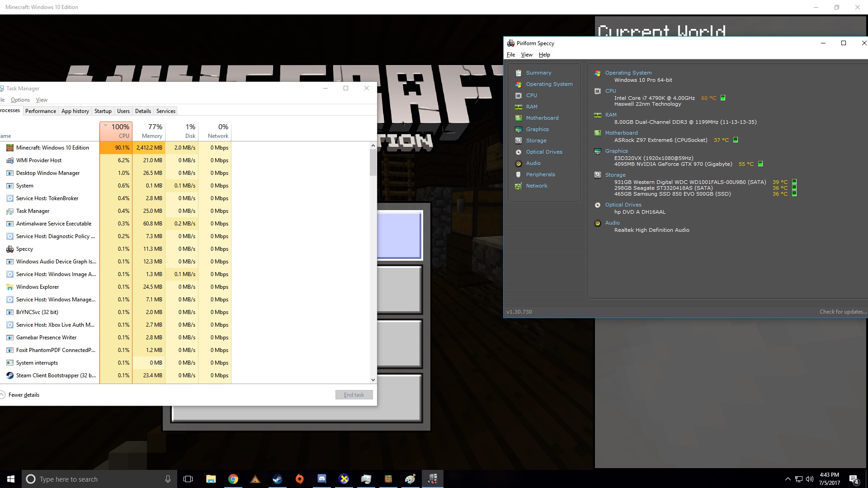Open the Discord taskbar icon
The height and width of the screenshot is (488, 868).
[x=321, y=479]
